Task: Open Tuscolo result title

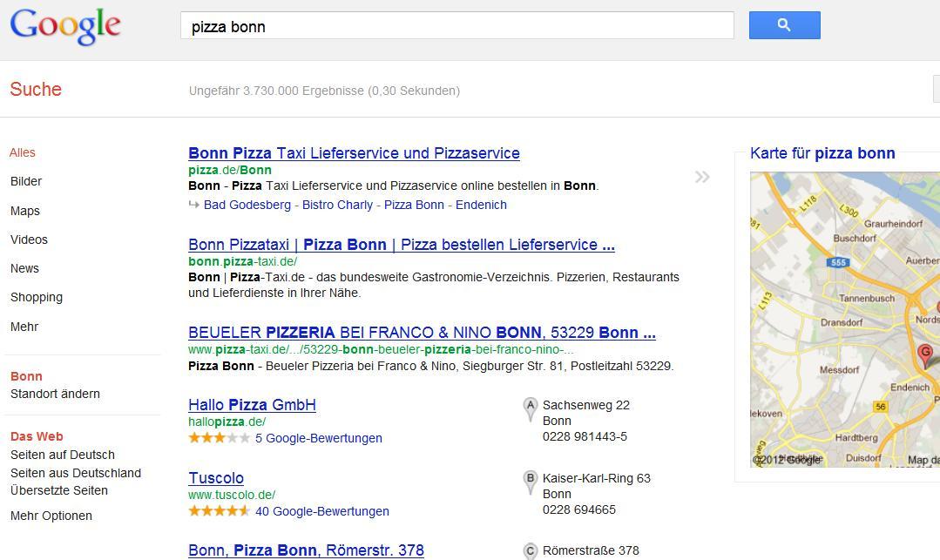Action: click(x=216, y=478)
